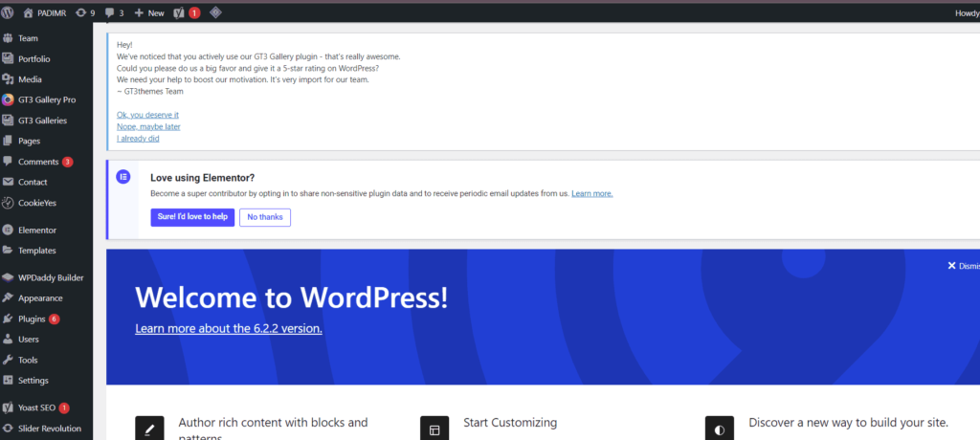
Task: Click 'Discover a new way to build your site.'
Action: (849, 423)
